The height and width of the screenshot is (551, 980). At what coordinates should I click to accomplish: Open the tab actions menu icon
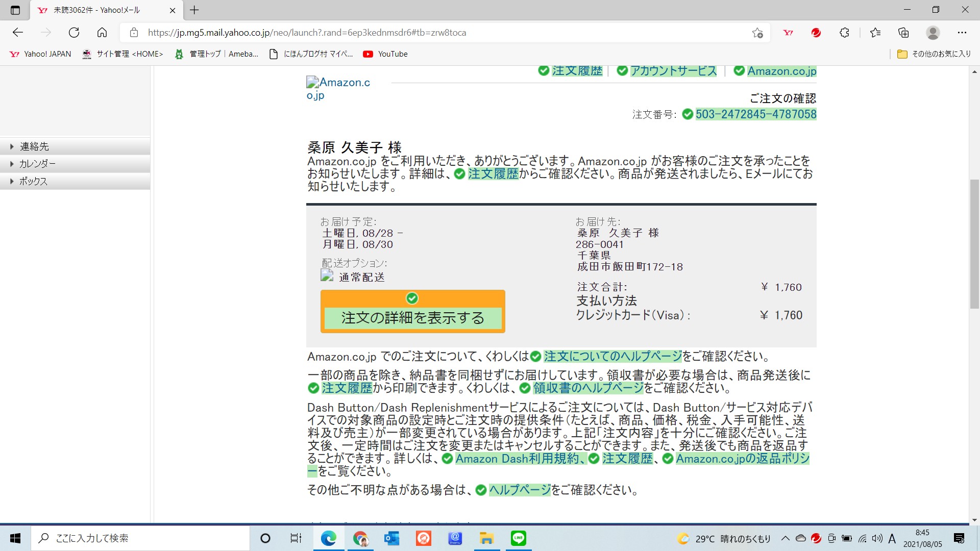pos(15,10)
